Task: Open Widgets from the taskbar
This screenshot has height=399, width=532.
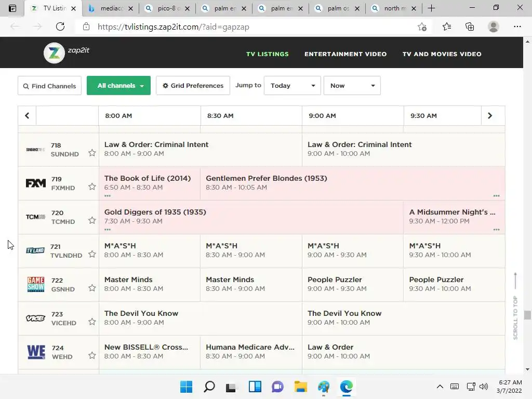Action: [x=255, y=387]
